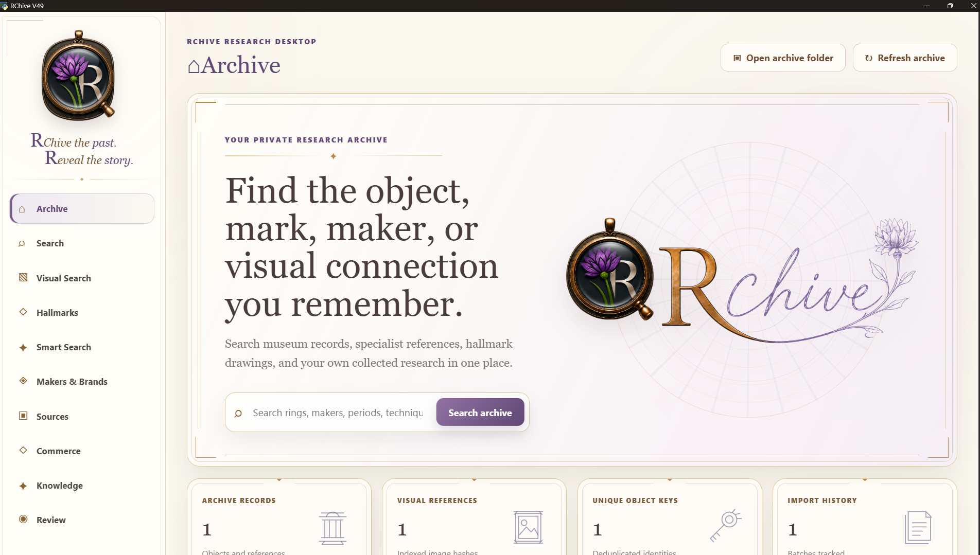980x555 pixels.
Task: Select Makers & Brands in the sidebar
Action: [x=82, y=382]
